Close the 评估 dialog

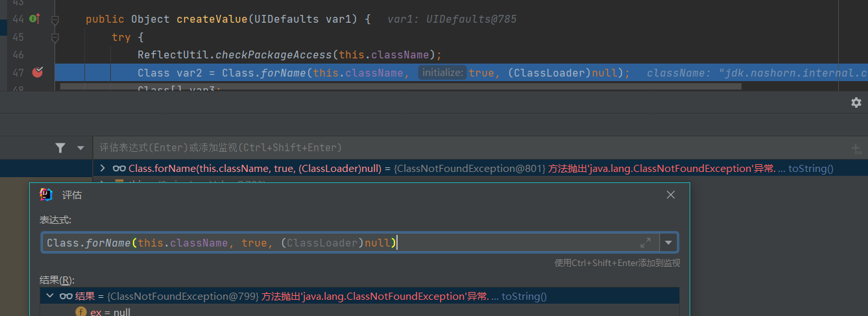coord(671,195)
